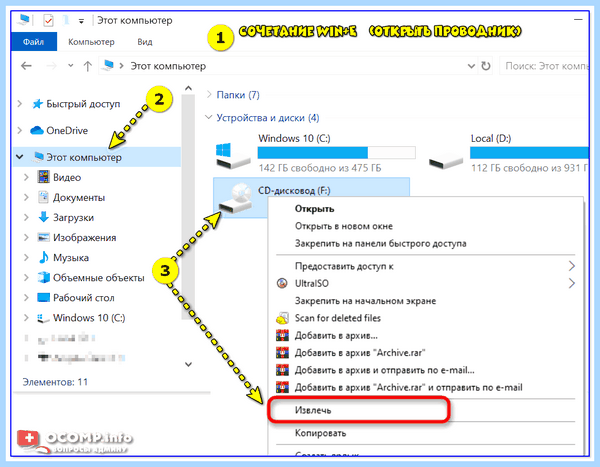Open Объемные объекты in sidebar
This screenshot has height=467, width=600.
pyautogui.click(x=99, y=278)
